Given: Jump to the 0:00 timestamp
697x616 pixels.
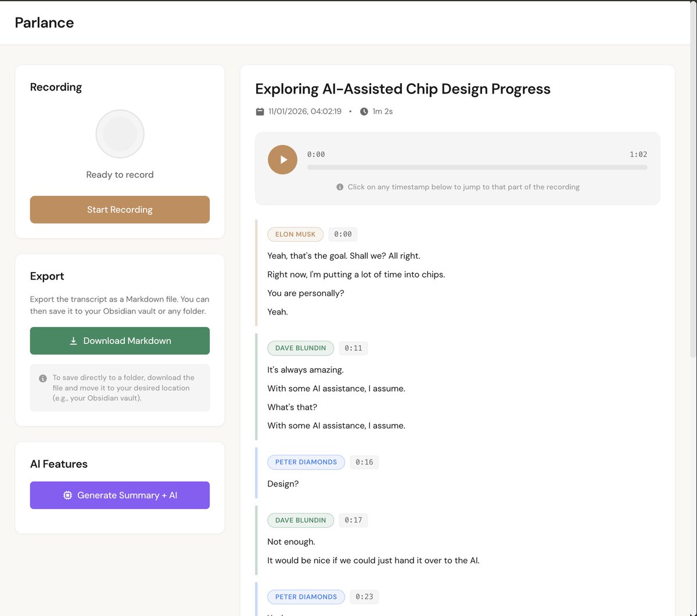Looking at the screenshot, I should pyautogui.click(x=343, y=234).
